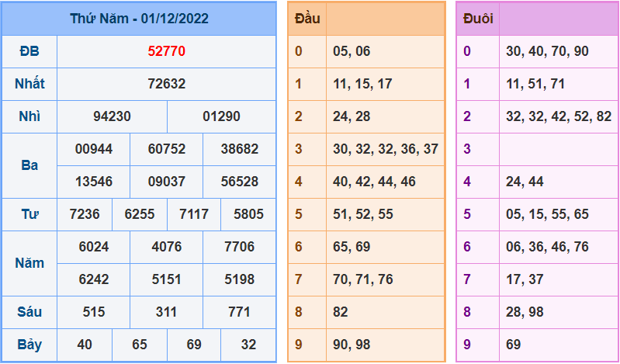Click the 'Sáu' prize label
Viewport: 620px width, 364px height.
(x=29, y=312)
